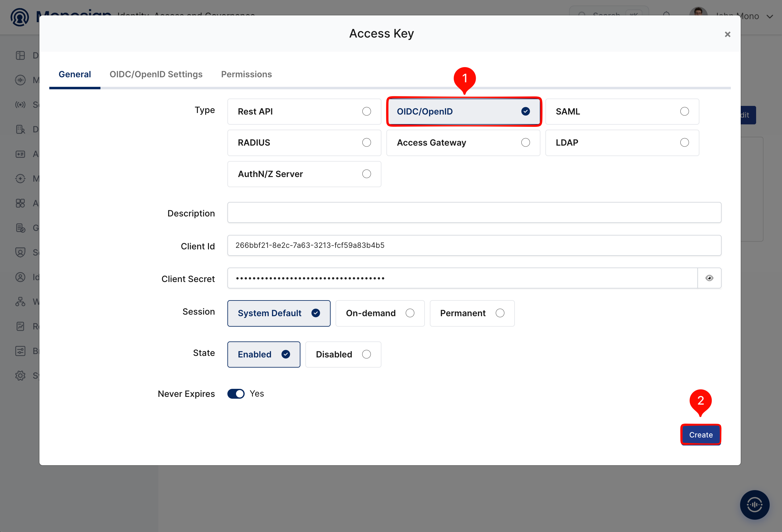Set State to Disabled
The height and width of the screenshot is (532, 782).
tap(343, 354)
